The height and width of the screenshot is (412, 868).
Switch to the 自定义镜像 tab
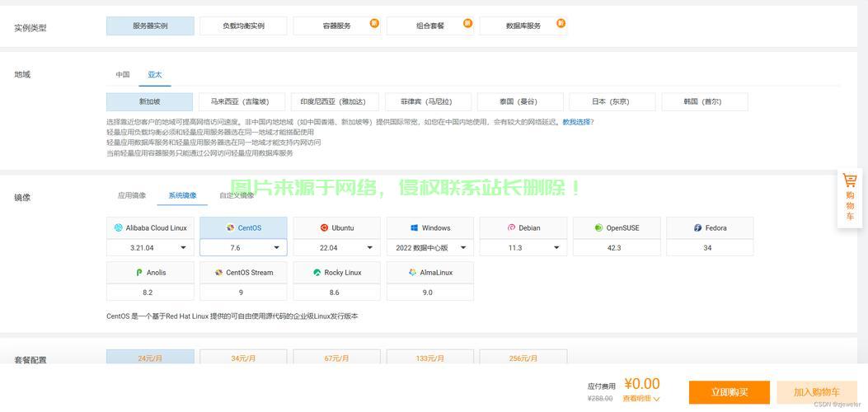pyautogui.click(x=237, y=195)
